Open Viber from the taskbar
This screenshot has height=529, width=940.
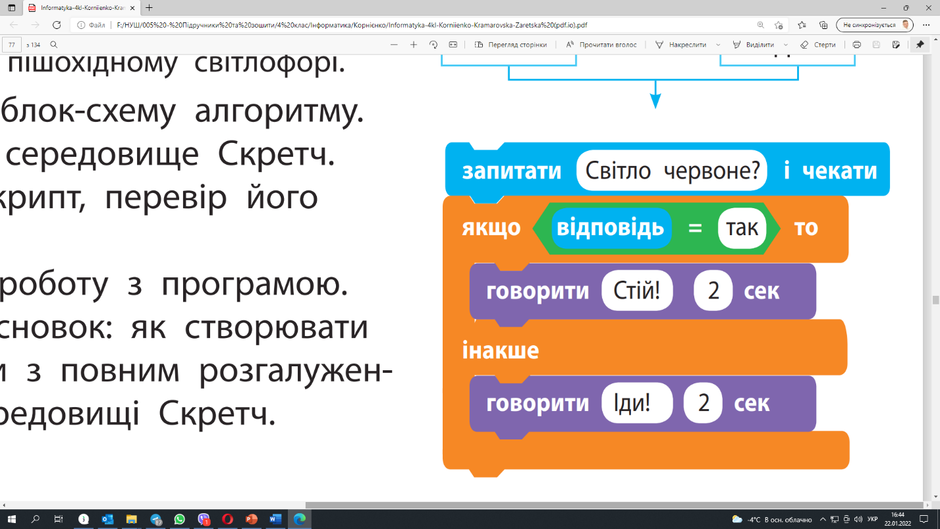(x=204, y=519)
